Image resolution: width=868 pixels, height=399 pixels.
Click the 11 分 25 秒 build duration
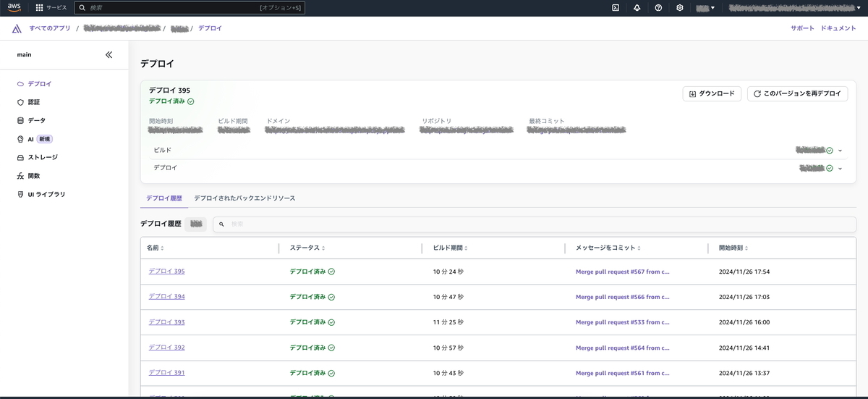(x=448, y=322)
